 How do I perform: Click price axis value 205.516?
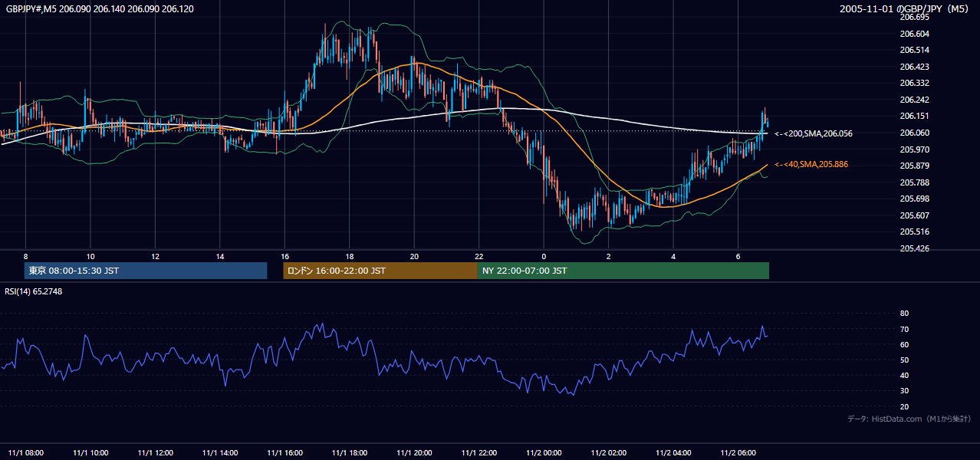pyautogui.click(x=914, y=232)
